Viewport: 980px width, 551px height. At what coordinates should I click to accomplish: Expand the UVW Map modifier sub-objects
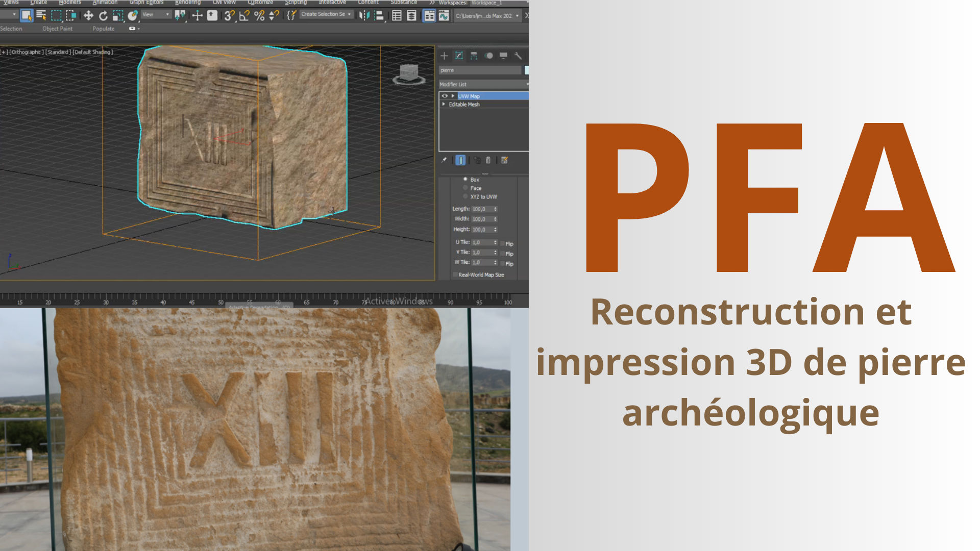coord(452,96)
